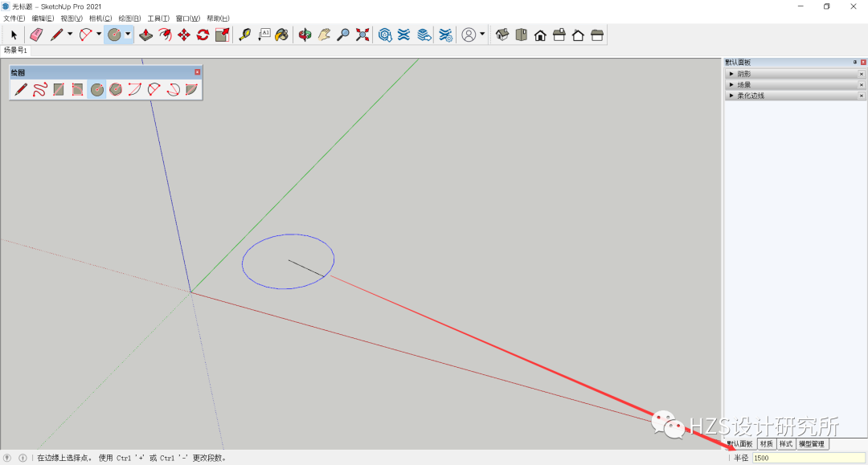The width and height of the screenshot is (868, 465).
Task: Switch the camera to the Iso view icon
Action: pos(503,35)
